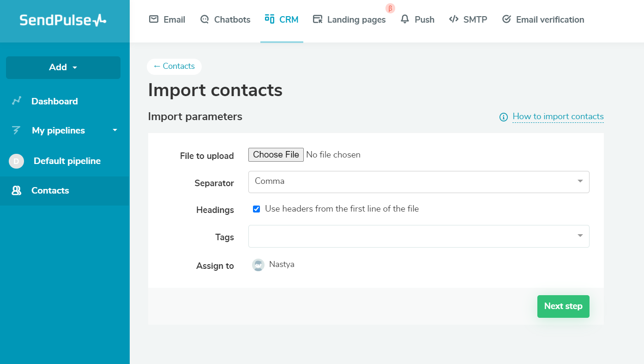Click the SMTP code brackets icon

(454, 19)
